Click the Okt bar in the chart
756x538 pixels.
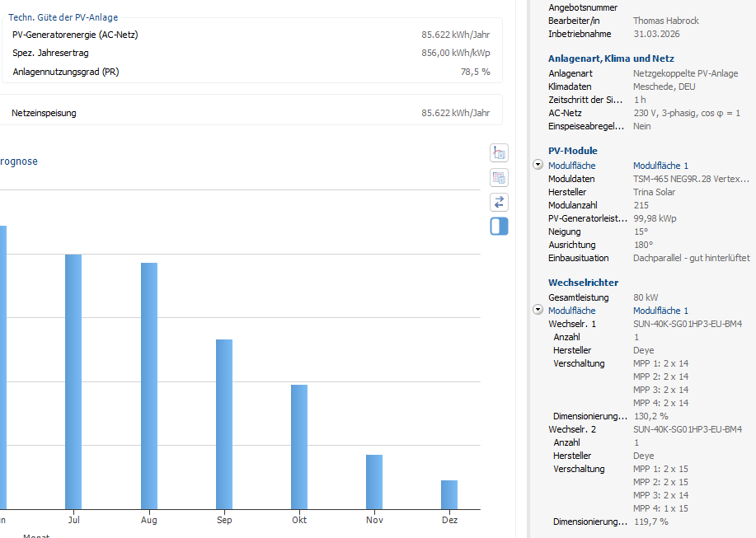299,447
